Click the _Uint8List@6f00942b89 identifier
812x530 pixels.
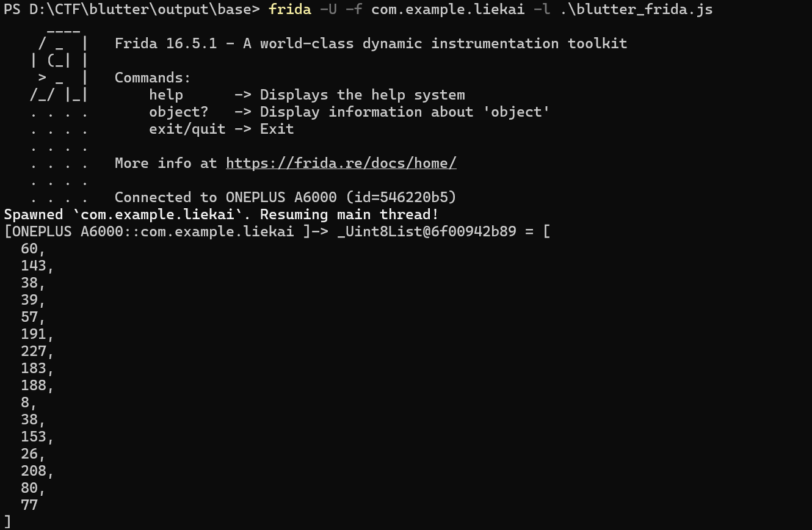427,231
